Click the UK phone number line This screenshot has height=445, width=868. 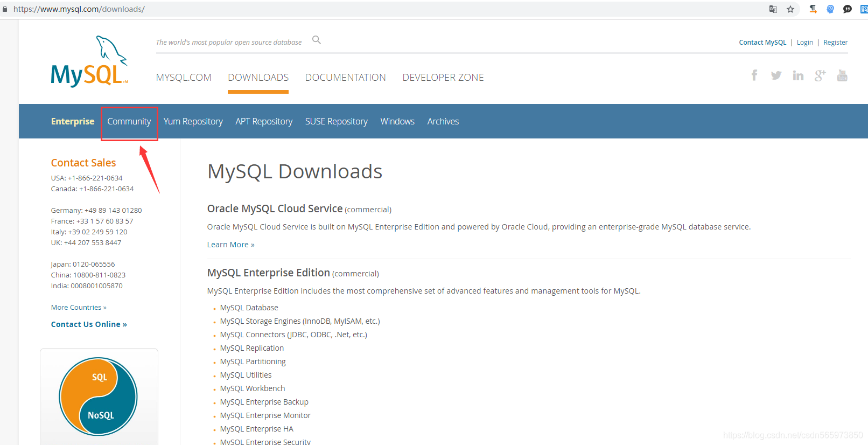tap(86, 242)
